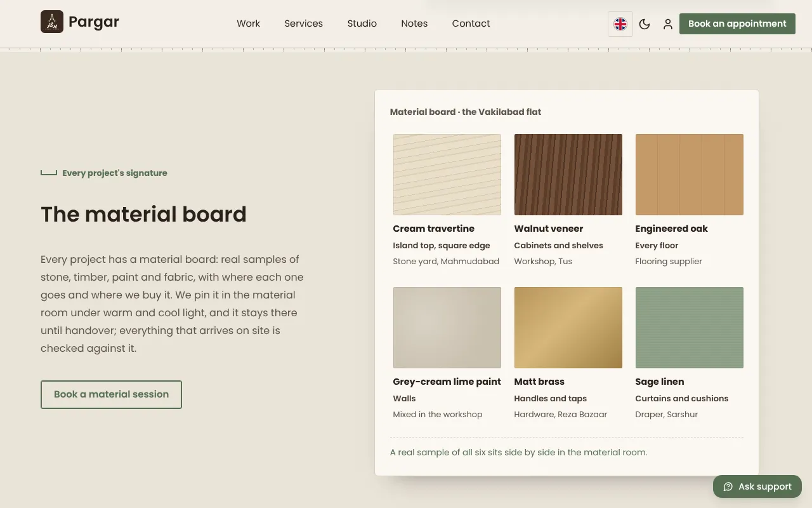Image resolution: width=812 pixels, height=508 pixels.
Task: Click the 'Grey-cream lime paint' title
Action: [x=447, y=382]
